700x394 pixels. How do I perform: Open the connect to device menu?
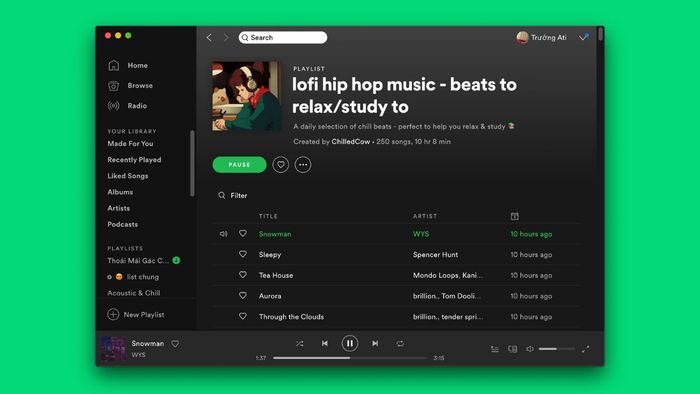point(512,349)
